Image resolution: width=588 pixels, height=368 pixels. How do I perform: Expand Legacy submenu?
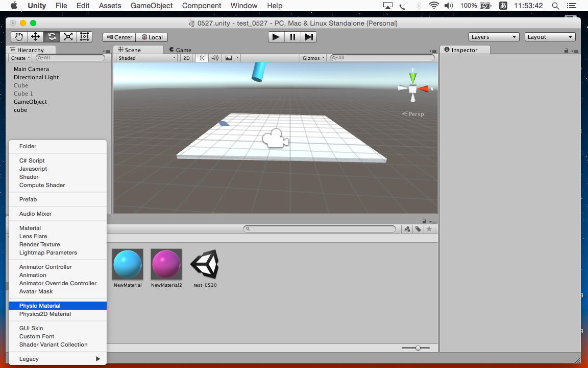(x=58, y=359)
